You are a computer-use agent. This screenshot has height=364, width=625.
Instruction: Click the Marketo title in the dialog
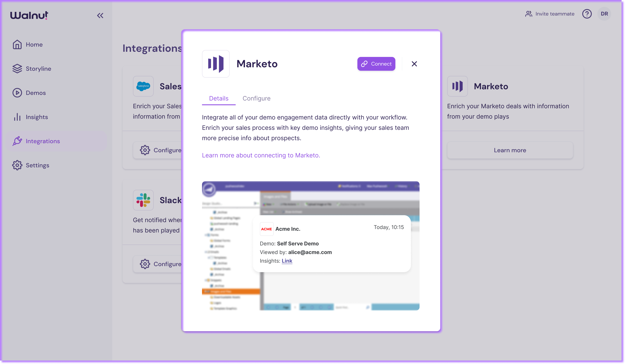(x=257, y=64)
